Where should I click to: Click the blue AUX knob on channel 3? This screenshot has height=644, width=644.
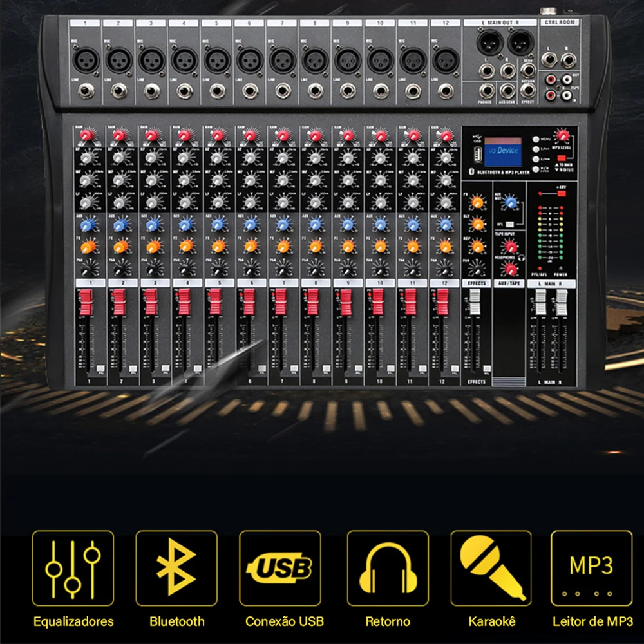pyautogui.click(x=152, y=225)
